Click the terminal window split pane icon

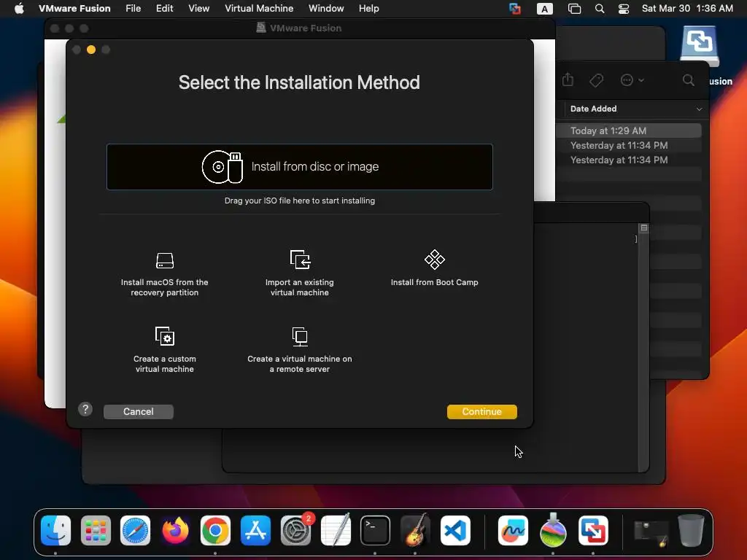(643, 228)
